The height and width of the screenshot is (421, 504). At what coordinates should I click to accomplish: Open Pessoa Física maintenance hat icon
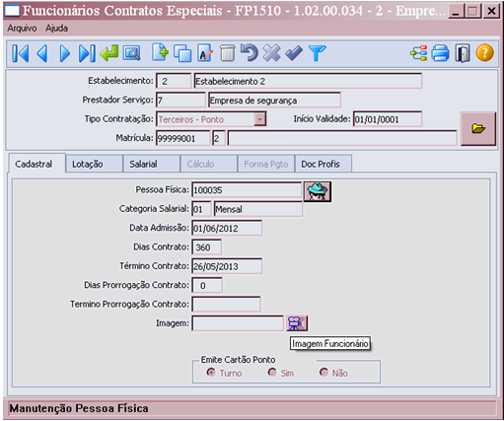click(318, 191)
